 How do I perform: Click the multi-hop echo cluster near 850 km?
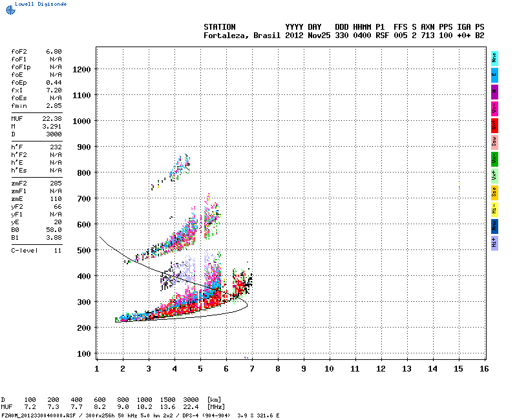pyautogui.click(x=180, y=167)
